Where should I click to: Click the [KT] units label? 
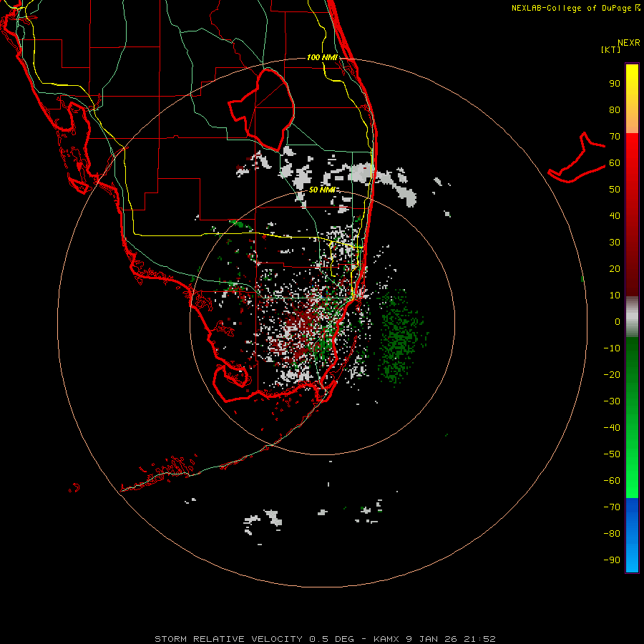pyautogui.click(x=611, y=49)
